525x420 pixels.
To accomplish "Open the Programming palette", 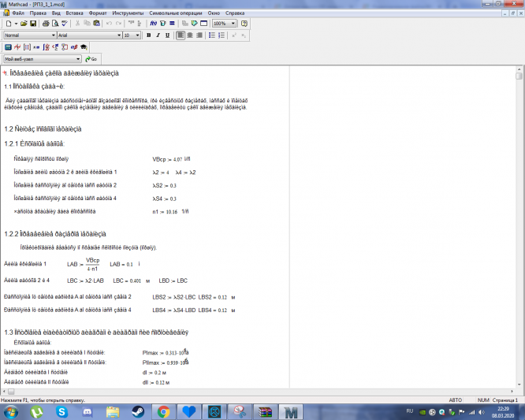I will tap(65, 47).
